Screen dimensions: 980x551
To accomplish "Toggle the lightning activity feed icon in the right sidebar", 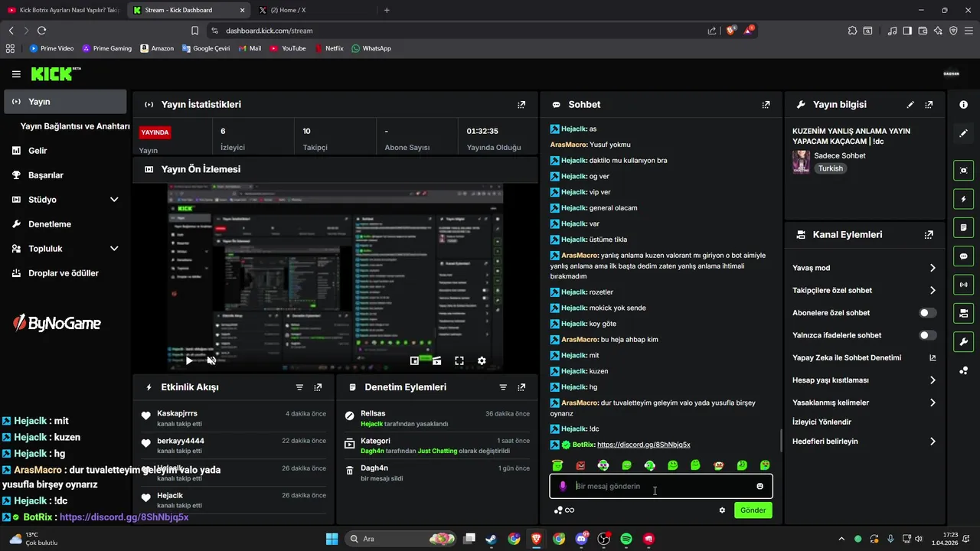I will click(963, 199).
